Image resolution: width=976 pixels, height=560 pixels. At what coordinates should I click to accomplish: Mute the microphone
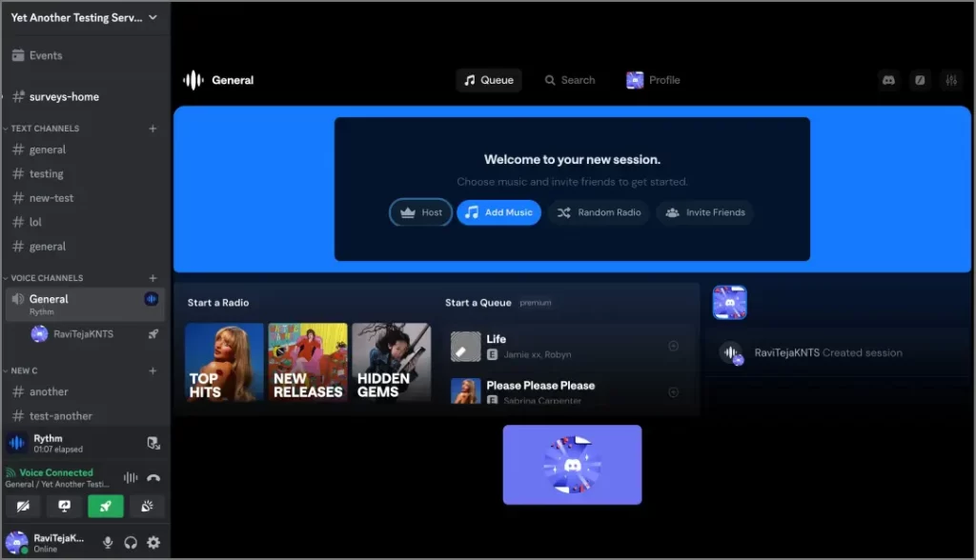tap(108, 543)
